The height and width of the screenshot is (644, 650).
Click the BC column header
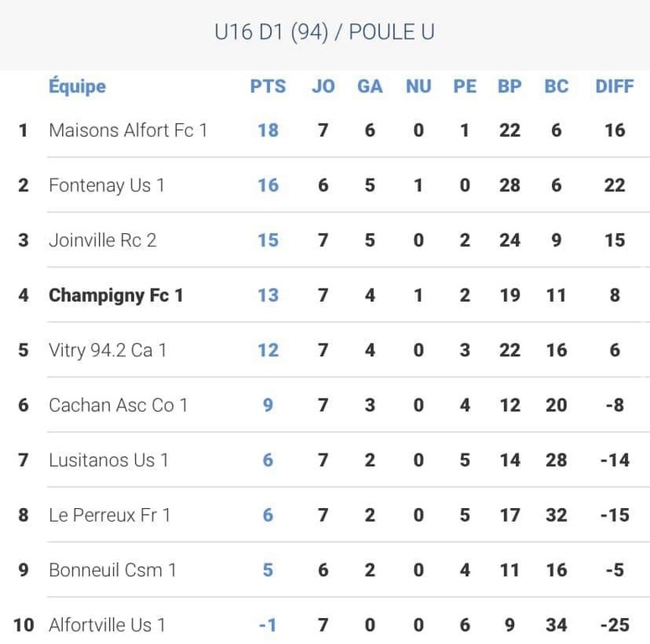(556, 86)
